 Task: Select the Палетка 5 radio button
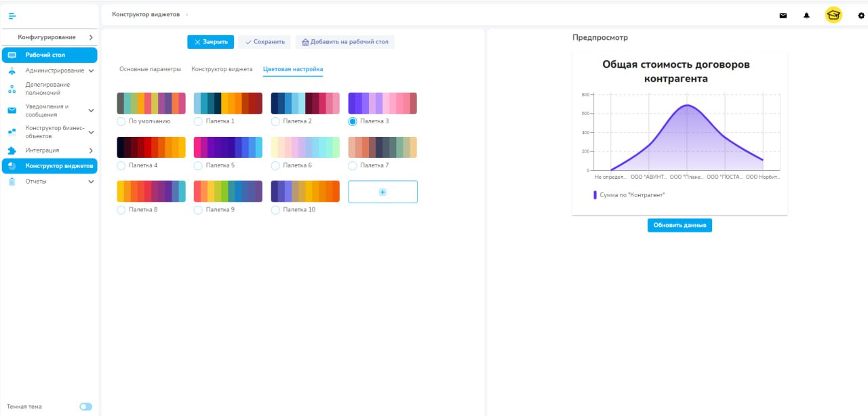coord(199,165)
